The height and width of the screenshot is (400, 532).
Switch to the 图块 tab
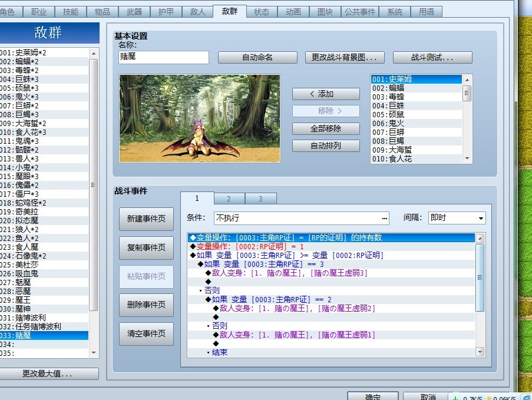(325, 12)
